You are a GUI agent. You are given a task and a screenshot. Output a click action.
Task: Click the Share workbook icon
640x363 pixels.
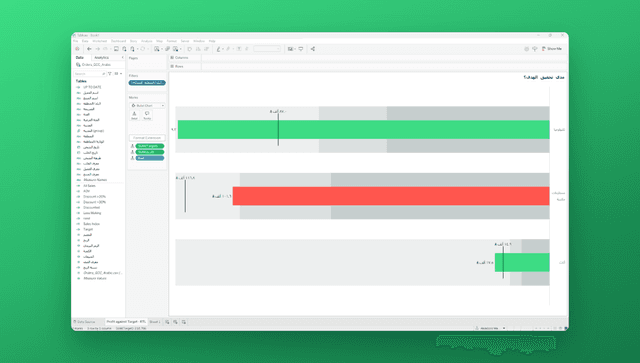tap(313, 49)
